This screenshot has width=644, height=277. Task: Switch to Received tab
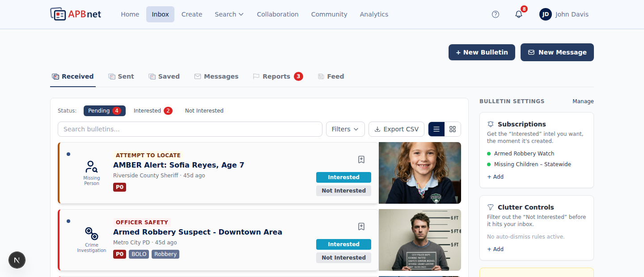(73, 76)
